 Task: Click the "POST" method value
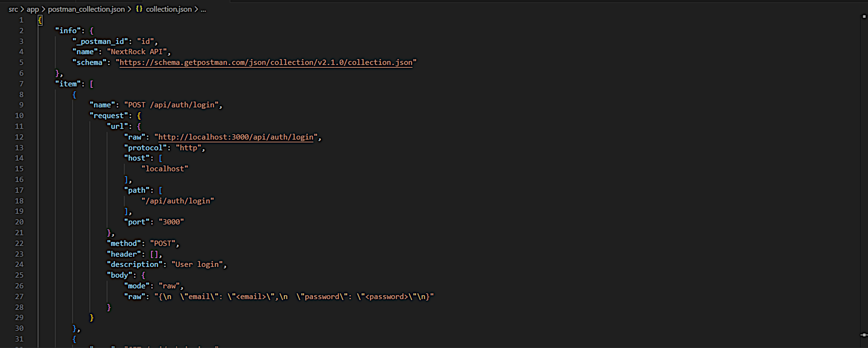[x=163, y=244]
